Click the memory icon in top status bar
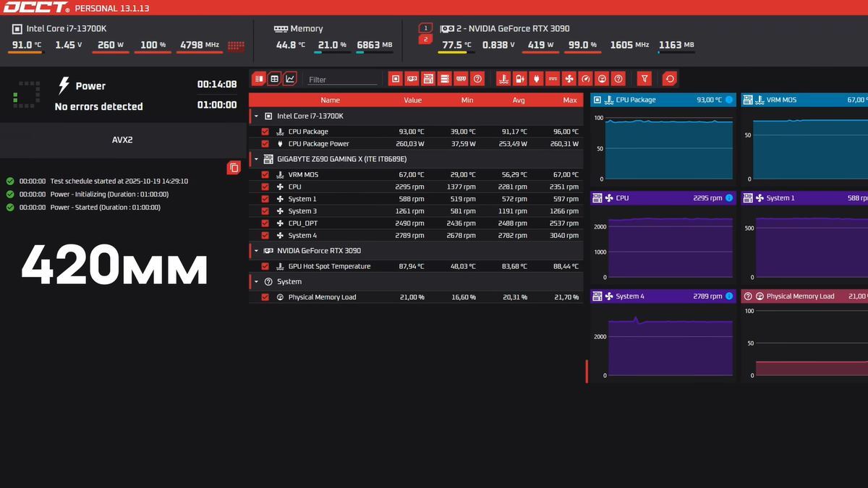This screenshot has width=868, height=488. coord(281,29)
